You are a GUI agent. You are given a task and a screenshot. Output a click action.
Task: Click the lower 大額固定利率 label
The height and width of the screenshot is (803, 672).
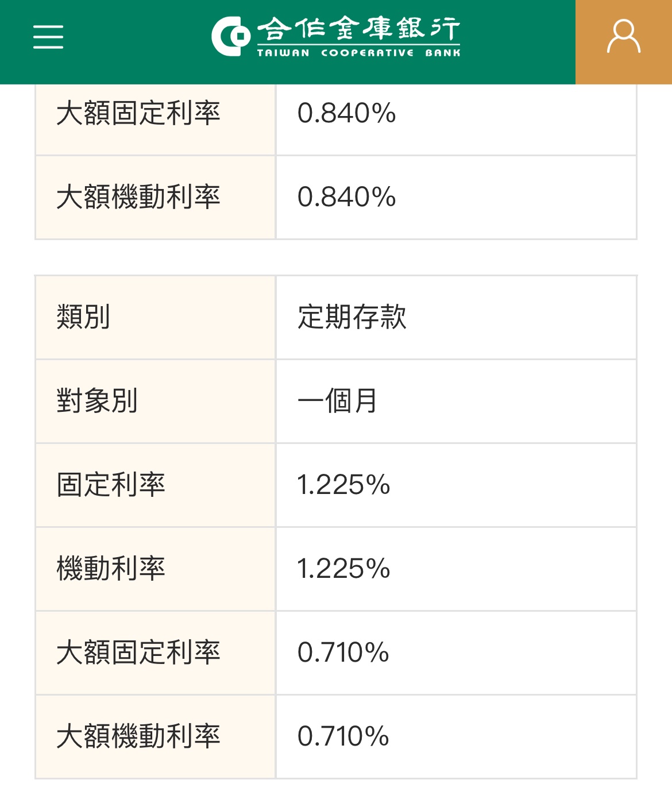tap(138, 653)
